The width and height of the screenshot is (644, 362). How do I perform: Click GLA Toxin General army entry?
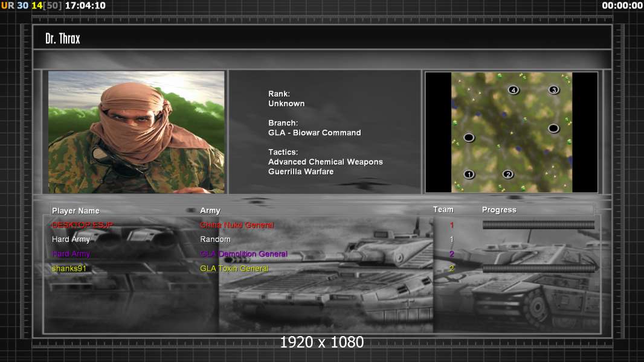234,268
